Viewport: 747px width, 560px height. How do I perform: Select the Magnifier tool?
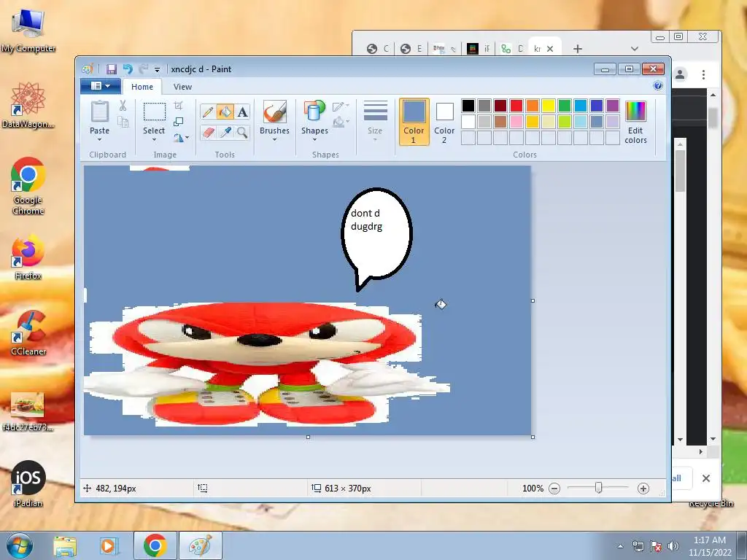(242, 132)
